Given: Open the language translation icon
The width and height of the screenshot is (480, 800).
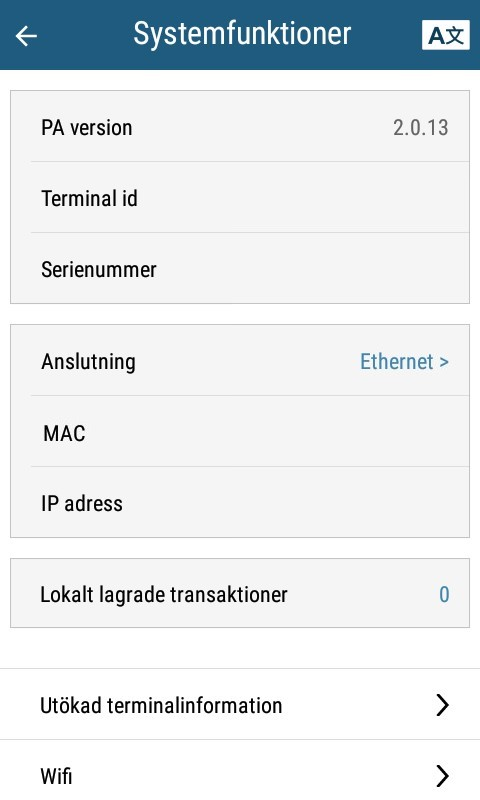Looking at the screenshot, I should [x=445, y=35].
